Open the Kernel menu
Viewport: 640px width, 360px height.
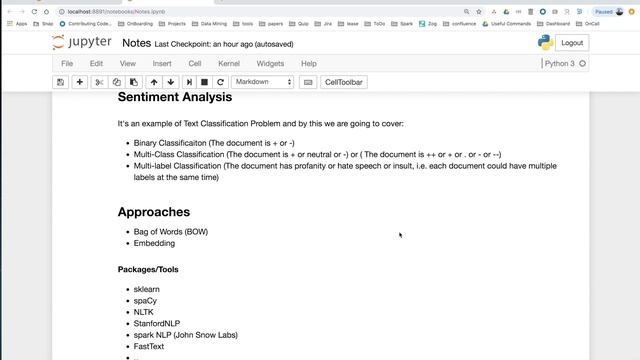(229, 64)
